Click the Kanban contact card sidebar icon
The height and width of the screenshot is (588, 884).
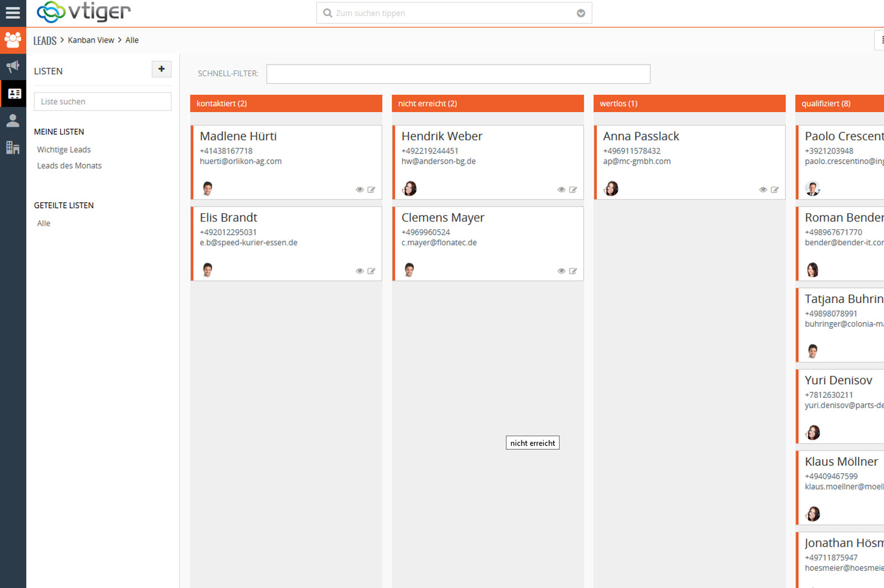point(13,93)
